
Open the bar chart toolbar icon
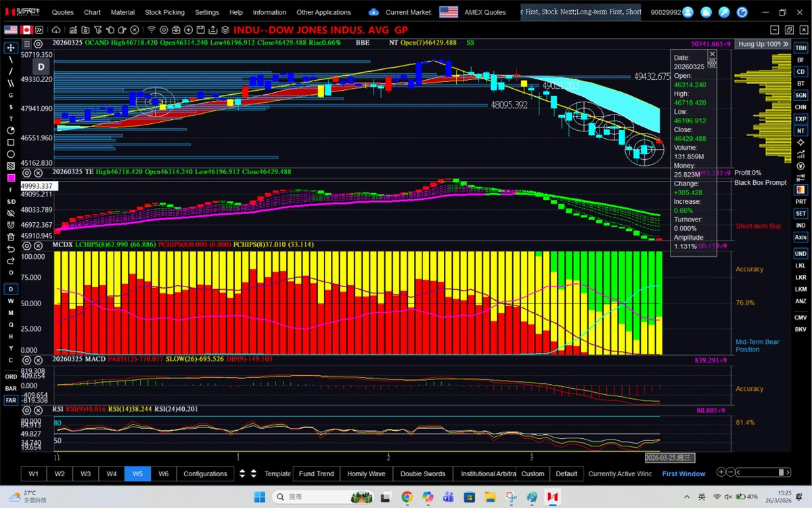pyautogui.click(x=73, y=30)
